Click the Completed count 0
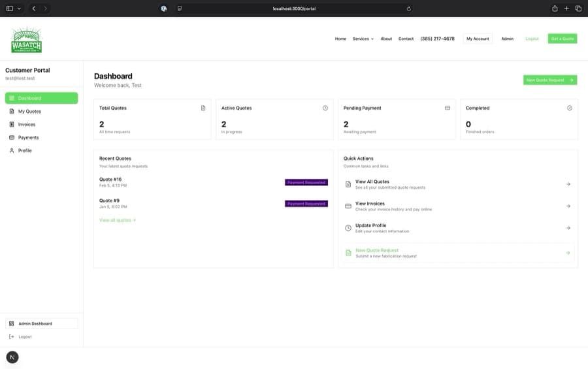This screenshot has height=369, width=588. click(x=468, y=124)
